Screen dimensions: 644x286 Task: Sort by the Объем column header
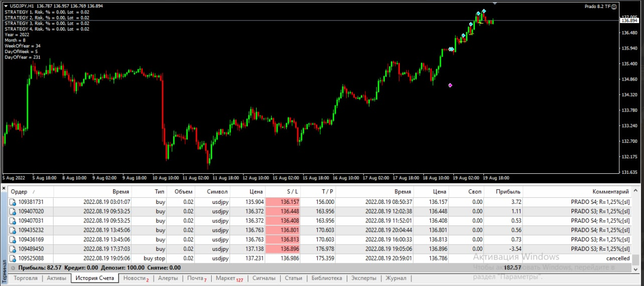(181, 192)
